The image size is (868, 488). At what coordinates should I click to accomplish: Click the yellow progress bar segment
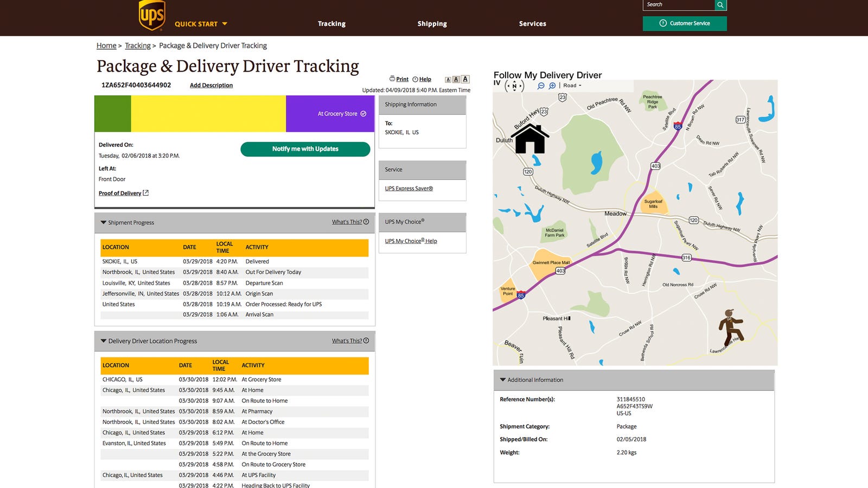tap(208, 114)
